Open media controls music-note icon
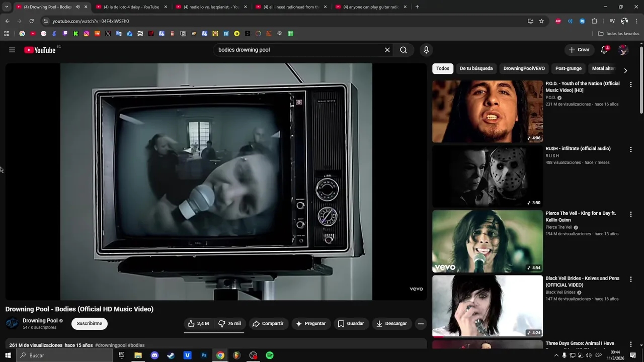This screenshot has height=362, width=644. [x=612, y=21]
